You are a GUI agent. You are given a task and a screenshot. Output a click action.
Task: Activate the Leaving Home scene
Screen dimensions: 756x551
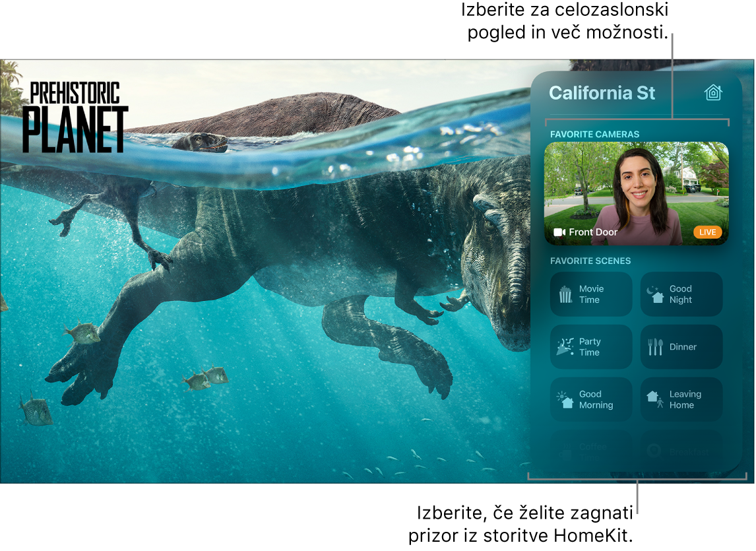tap(681, 399)
